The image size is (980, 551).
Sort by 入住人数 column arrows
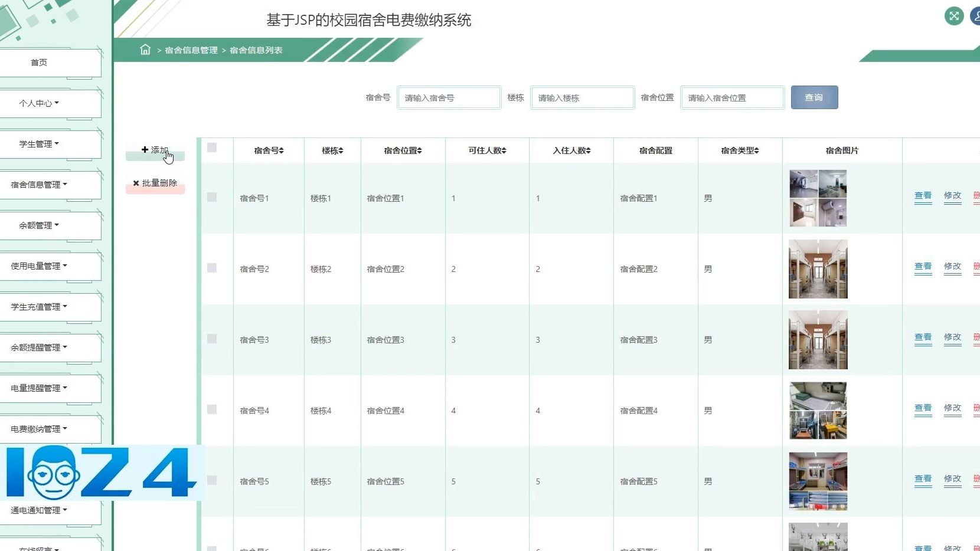click(589, 150)
